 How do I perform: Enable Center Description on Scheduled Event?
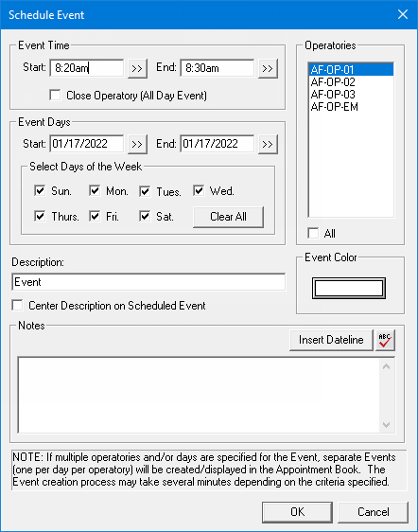[17, 305]
